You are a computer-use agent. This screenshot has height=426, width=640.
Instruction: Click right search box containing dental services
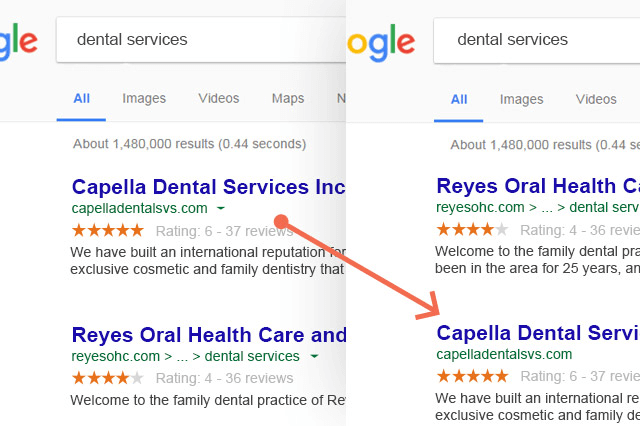[x=537, y=40]
